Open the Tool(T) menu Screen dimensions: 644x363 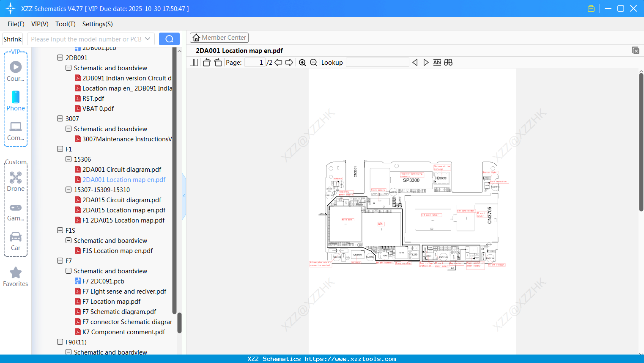(x=65, y=24)
